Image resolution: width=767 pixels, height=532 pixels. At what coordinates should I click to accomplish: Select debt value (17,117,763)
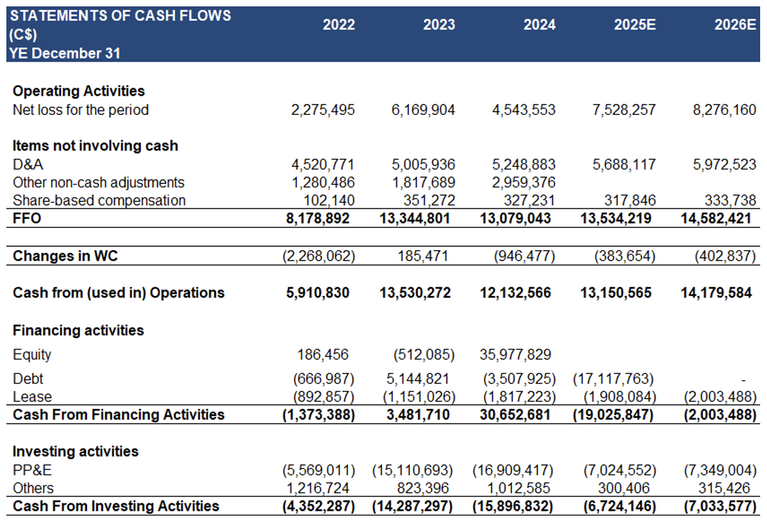pos(613,379)
